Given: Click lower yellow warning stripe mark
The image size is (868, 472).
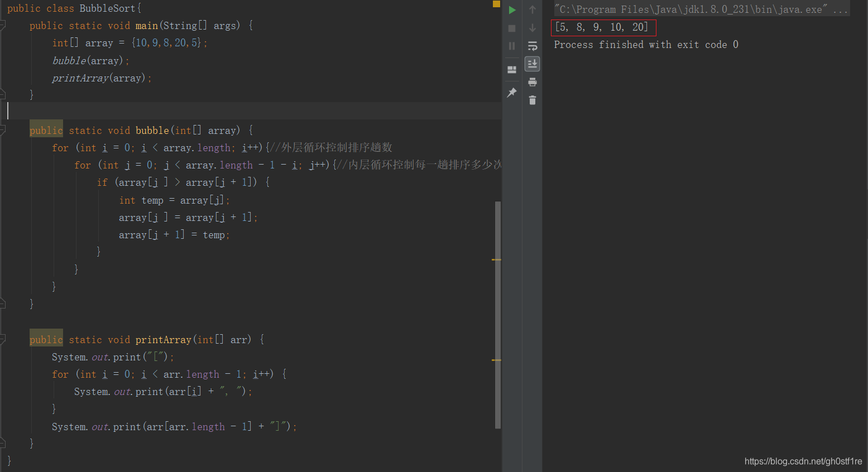Looking at the screenshot, I should pos(496,360).
